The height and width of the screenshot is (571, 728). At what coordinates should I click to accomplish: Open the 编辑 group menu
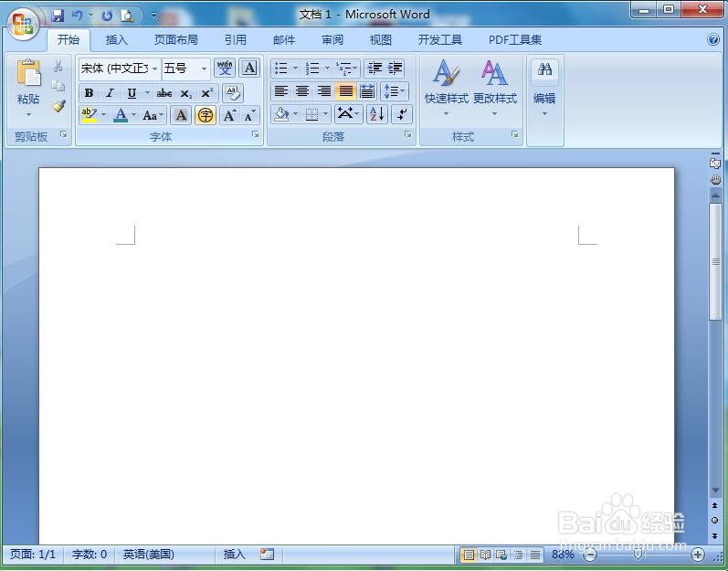544,89
